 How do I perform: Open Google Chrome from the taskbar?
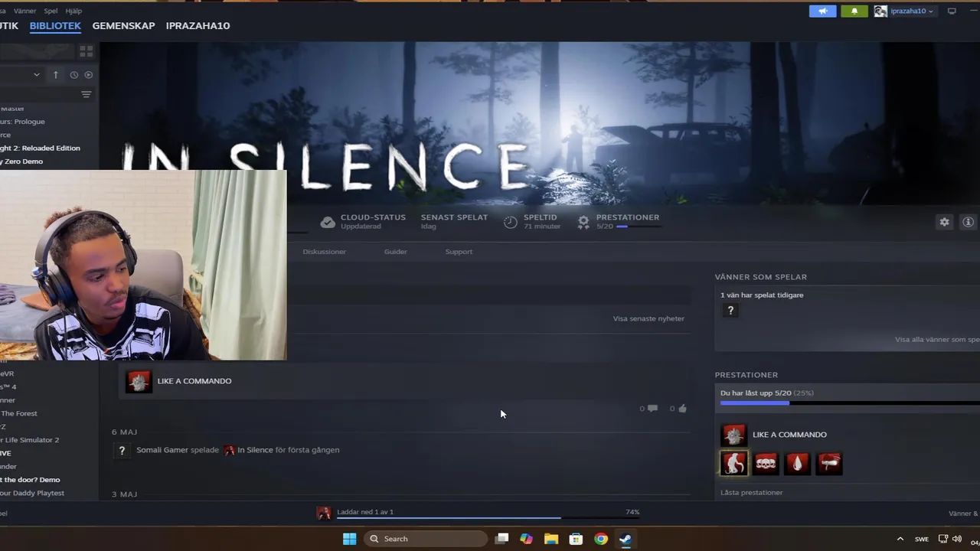pyautogui.click(x=601, y=539)
